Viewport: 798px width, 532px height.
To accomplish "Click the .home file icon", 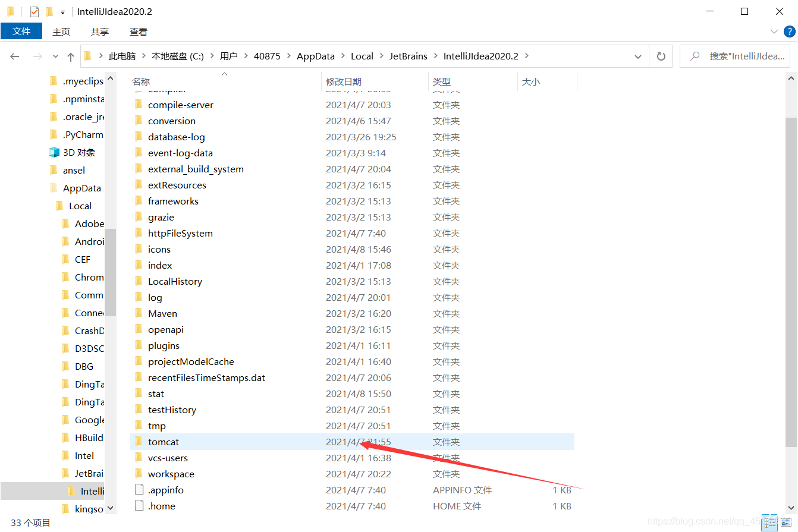I will pos(139,506).
